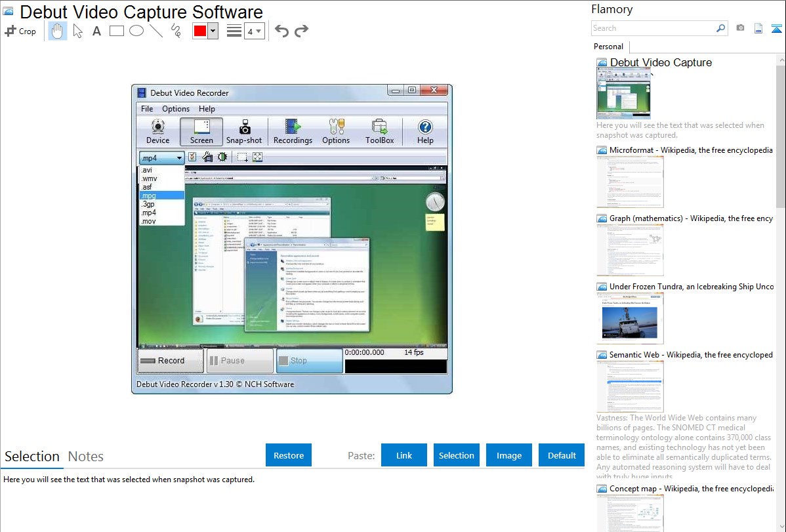Open the Help menu in Debut
Screen dimensions: 786x532
point(207,109)
